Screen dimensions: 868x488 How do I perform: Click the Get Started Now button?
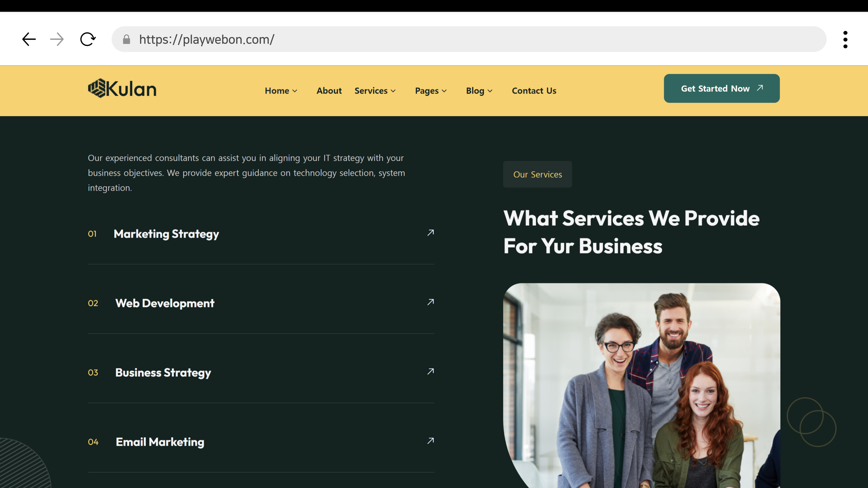[x=721, y=88]
